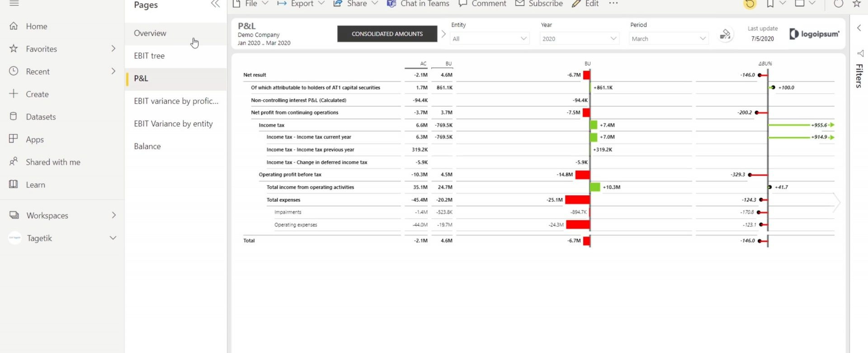
Task: Switch to the EBIT tree page
Action: pyautogui.click(x=149, y=56)
